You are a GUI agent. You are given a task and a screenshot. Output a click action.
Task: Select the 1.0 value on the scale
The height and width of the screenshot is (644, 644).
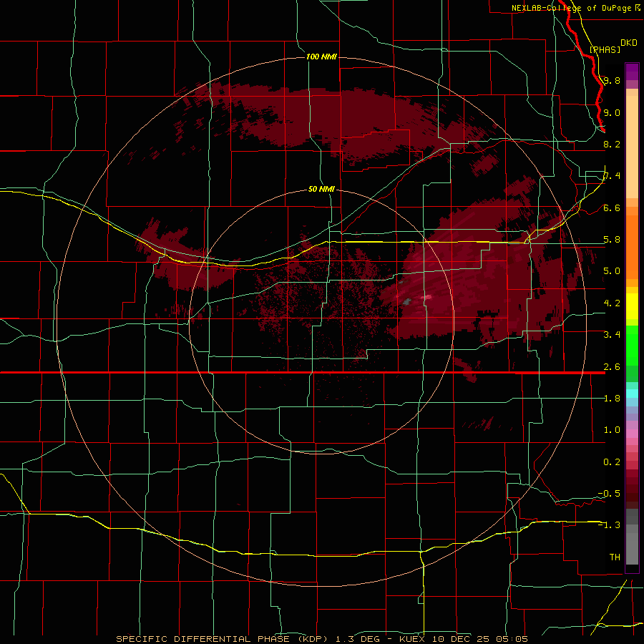(x=612, y=430)
